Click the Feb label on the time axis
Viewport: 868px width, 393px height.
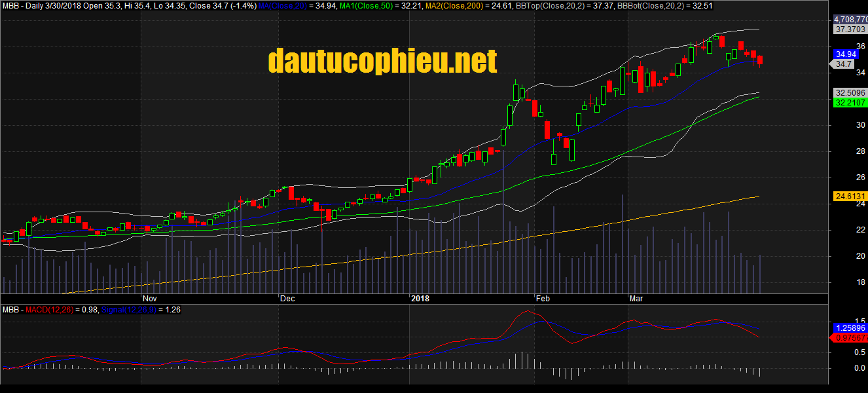543,298
